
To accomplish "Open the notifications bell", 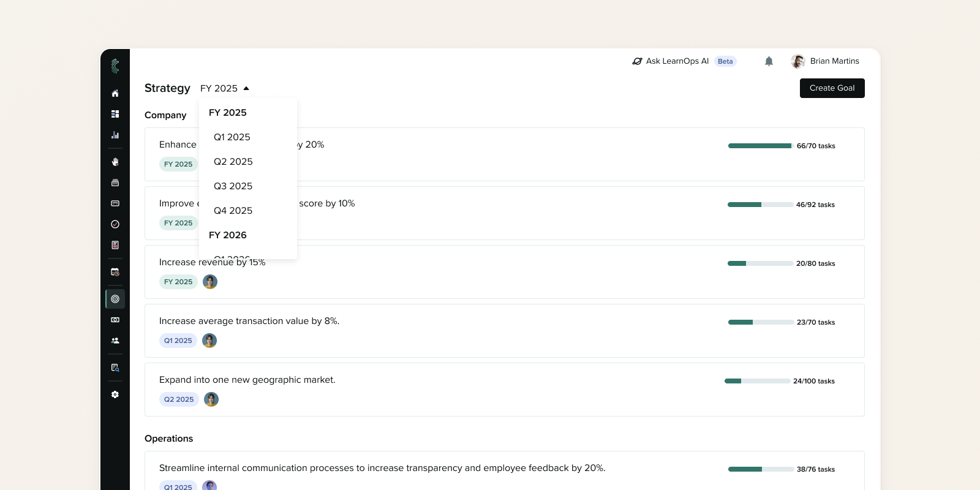I will pyautogui.click(x=769, y=61).
